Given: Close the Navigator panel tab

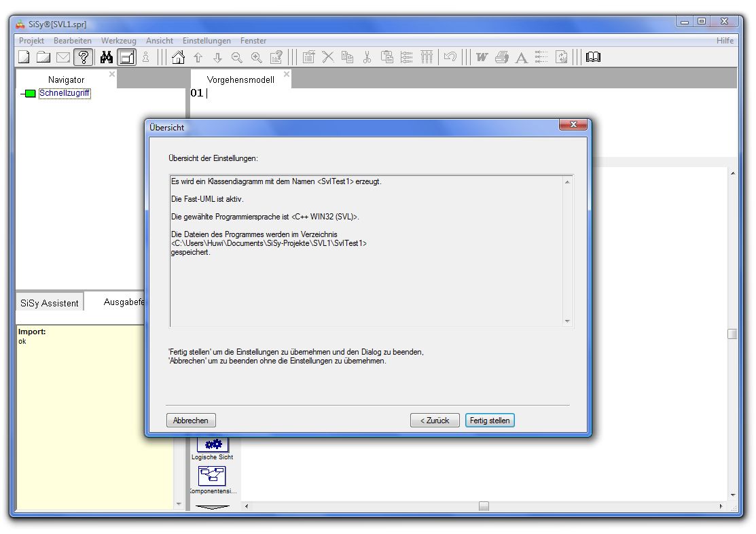Looking at the screenshot, I should tap(112, 74).
